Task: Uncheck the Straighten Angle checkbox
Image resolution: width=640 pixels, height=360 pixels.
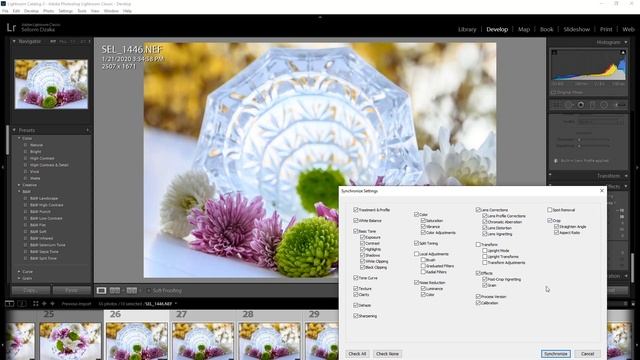Action: tap(556, 227)
